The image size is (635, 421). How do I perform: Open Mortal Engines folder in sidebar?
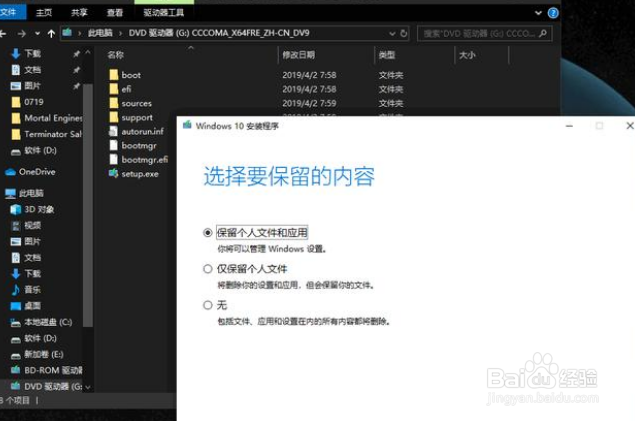point(53,118)
